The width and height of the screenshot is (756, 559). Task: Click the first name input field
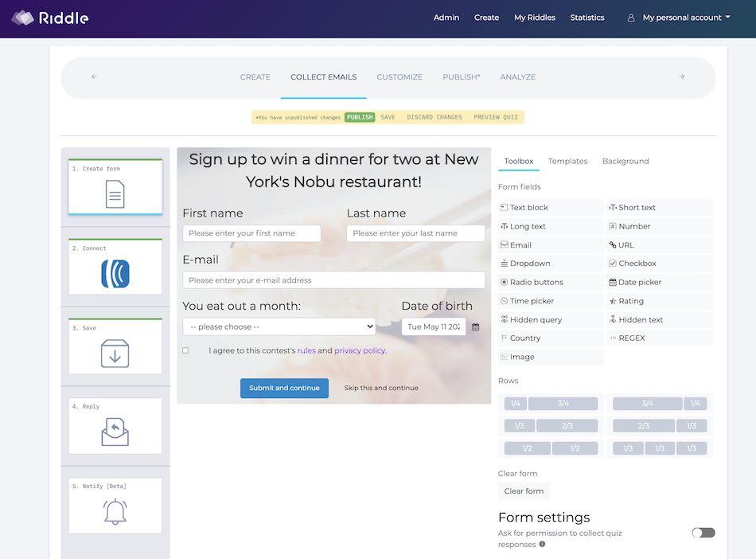(251, 233)
